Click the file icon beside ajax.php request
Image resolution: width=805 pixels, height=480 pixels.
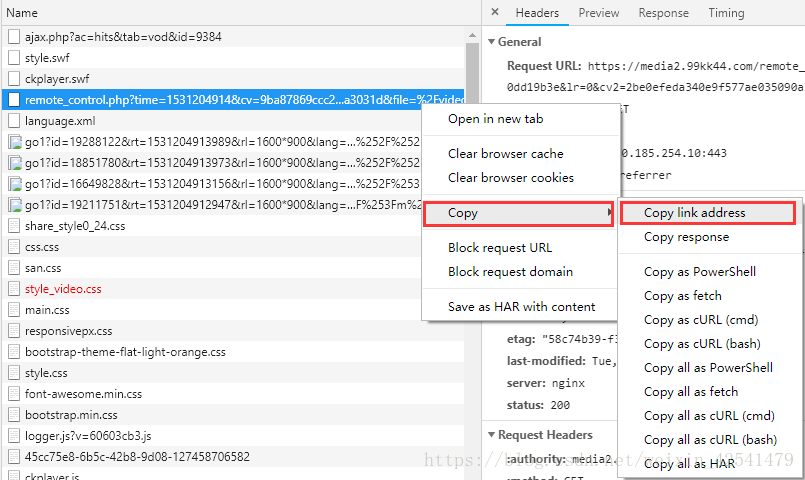(x=14, y=36)
